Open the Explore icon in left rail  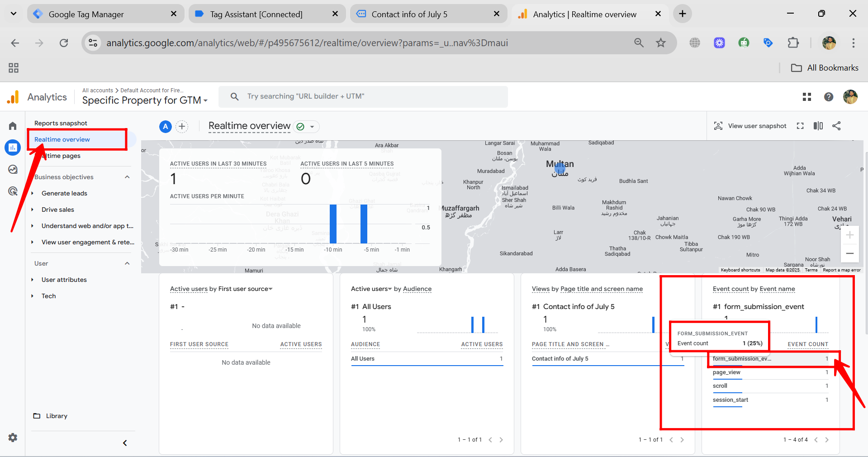tap(13, 169)
